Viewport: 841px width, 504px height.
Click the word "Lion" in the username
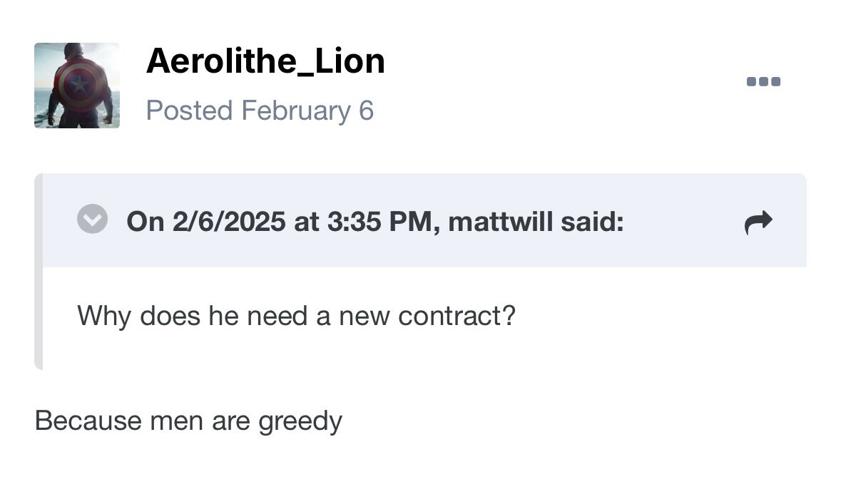point(350,61)
